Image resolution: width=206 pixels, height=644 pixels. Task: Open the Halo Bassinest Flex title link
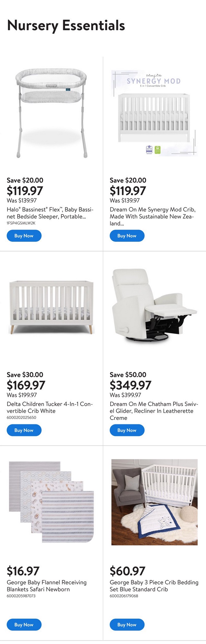[x=50, y=213]
